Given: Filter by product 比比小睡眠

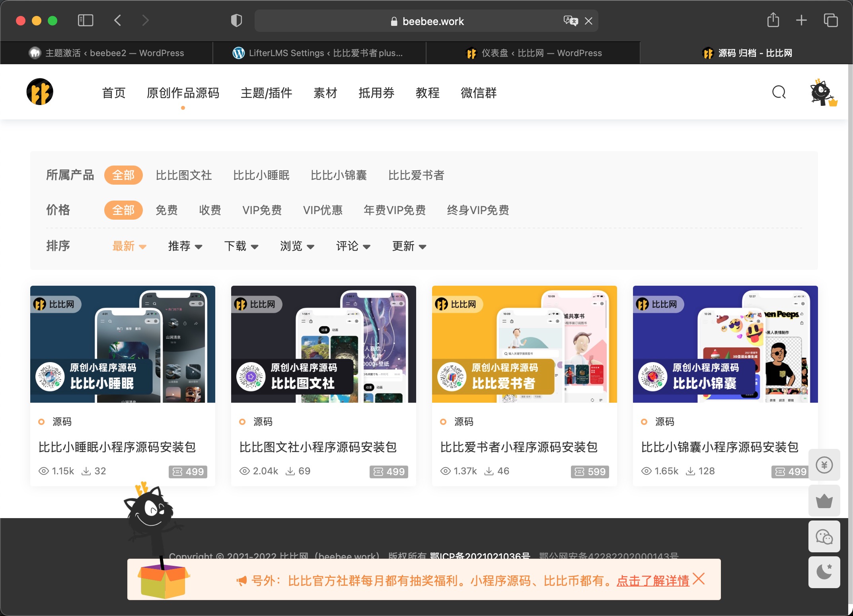Looking at the screenshot, I should click(261, 175).
